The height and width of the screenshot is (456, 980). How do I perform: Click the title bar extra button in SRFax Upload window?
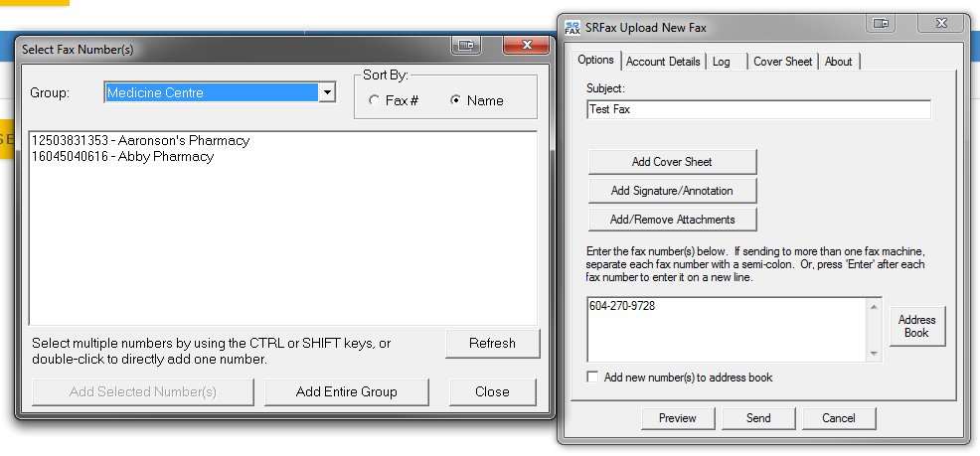[881, 24]
